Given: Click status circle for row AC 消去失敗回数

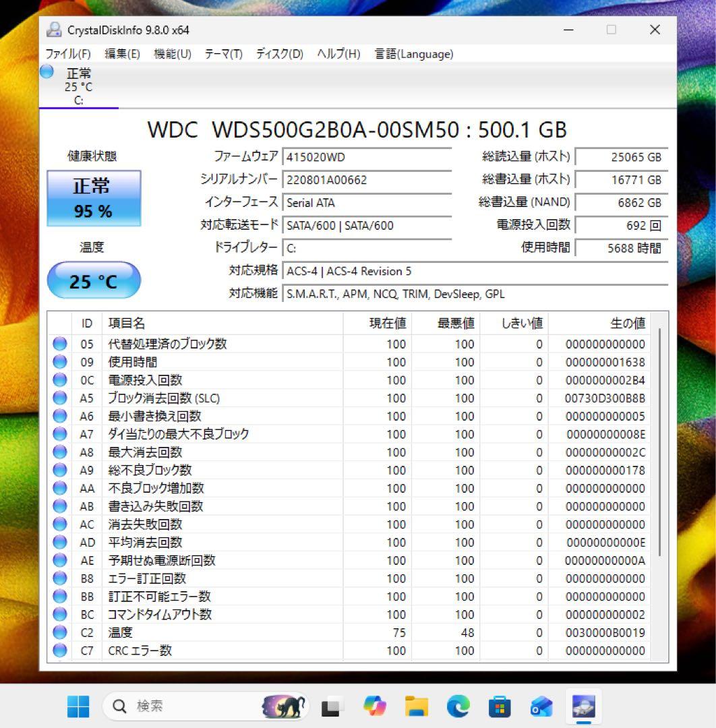Looking at the screenshot, I should [x=60, y=524].
